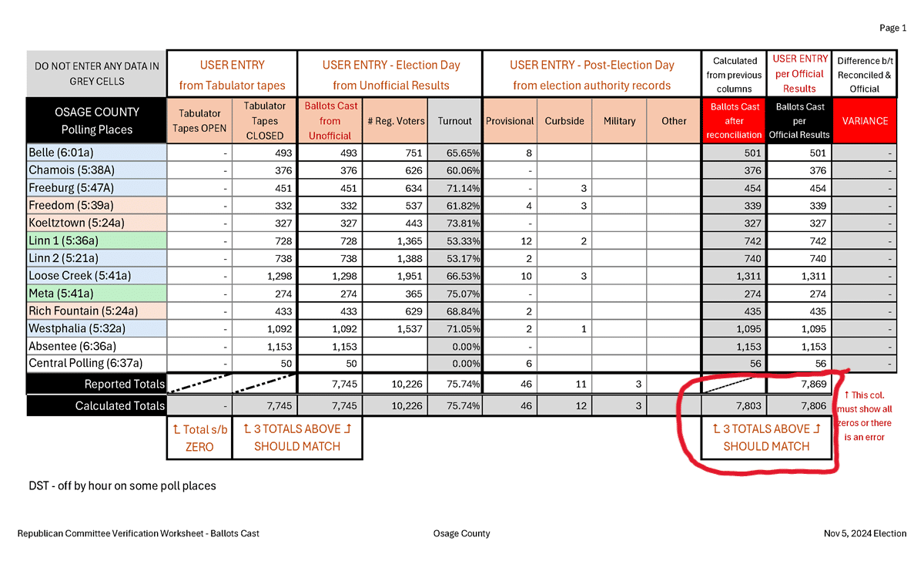The height and width of the screenshot is (561, 924).
Task: Select Westphalia's turnout percentage cell
Action: (455, 328)
